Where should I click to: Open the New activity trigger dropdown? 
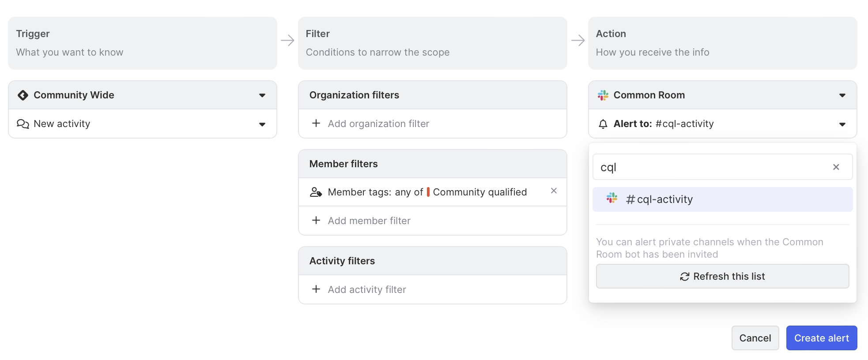click(x=262, y=124)
